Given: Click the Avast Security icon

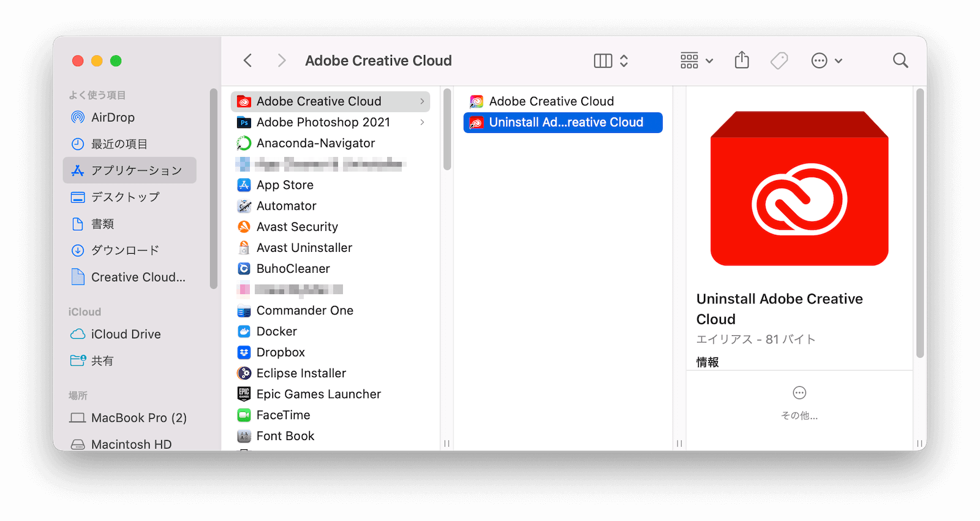Looking at the screenshot, I should point(244,227).
